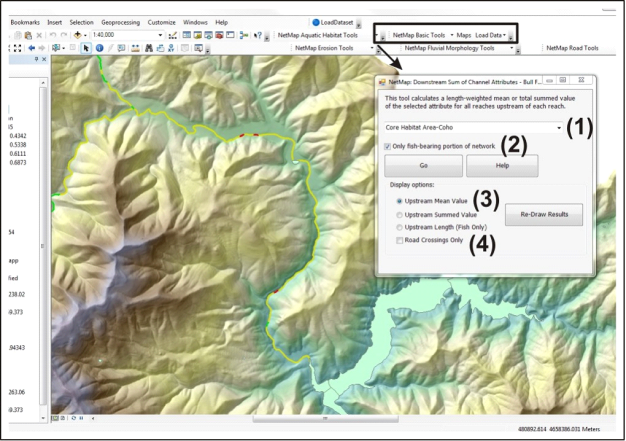Open NetMap Basic Tools dropdown menu
The height and width of the screenshot is (441, 626).
[451, 35]
